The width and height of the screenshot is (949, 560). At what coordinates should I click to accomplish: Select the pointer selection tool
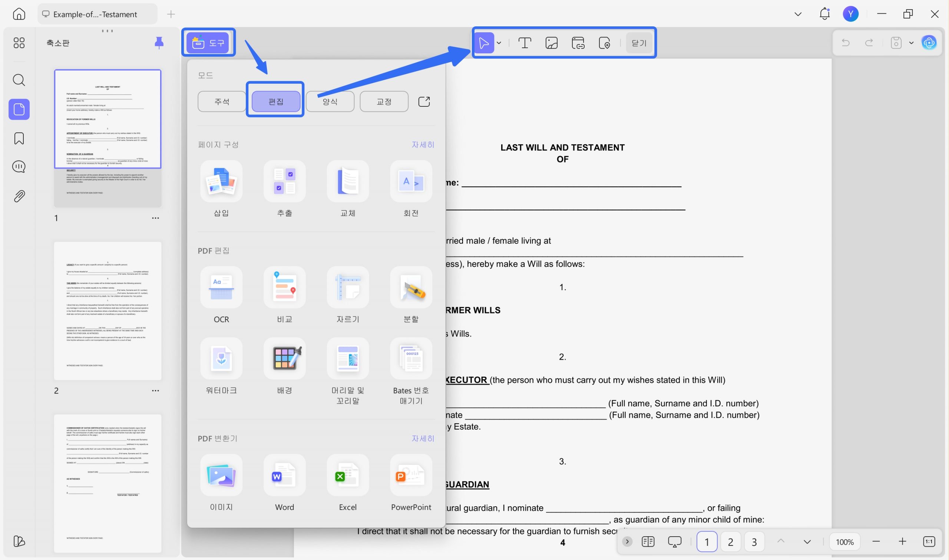484,43
